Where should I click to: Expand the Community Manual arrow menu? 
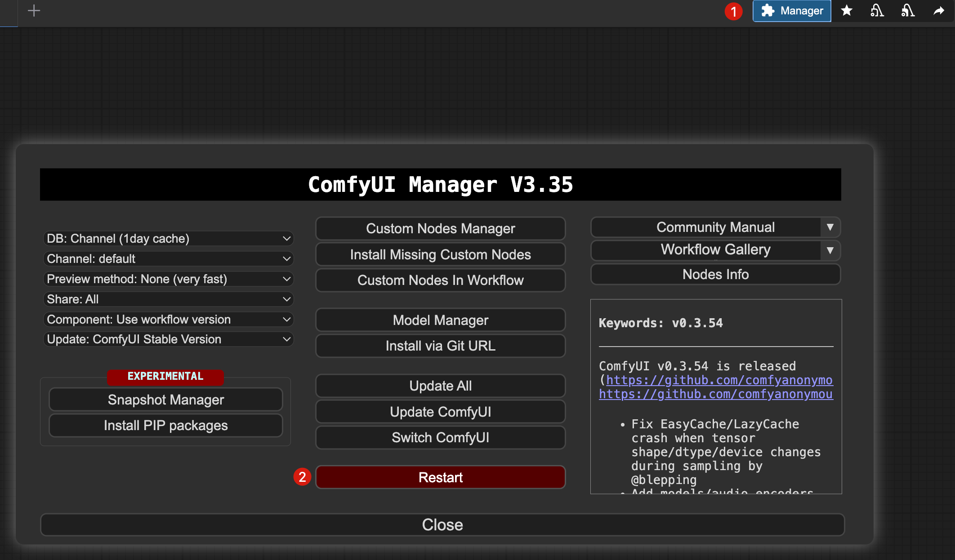pyautogui.click(x=830, y=227)
